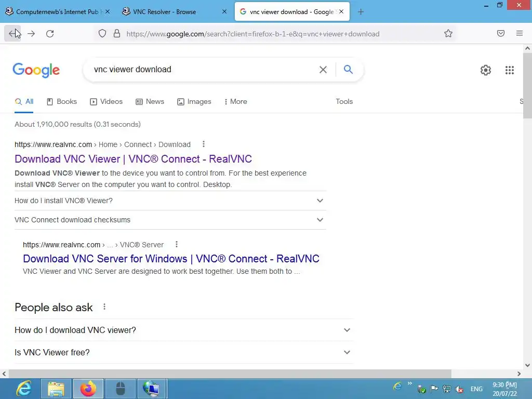Close the VNC Resolver tab
The width and height of the screenshot is (532, 399).
(x=224, y=11)
